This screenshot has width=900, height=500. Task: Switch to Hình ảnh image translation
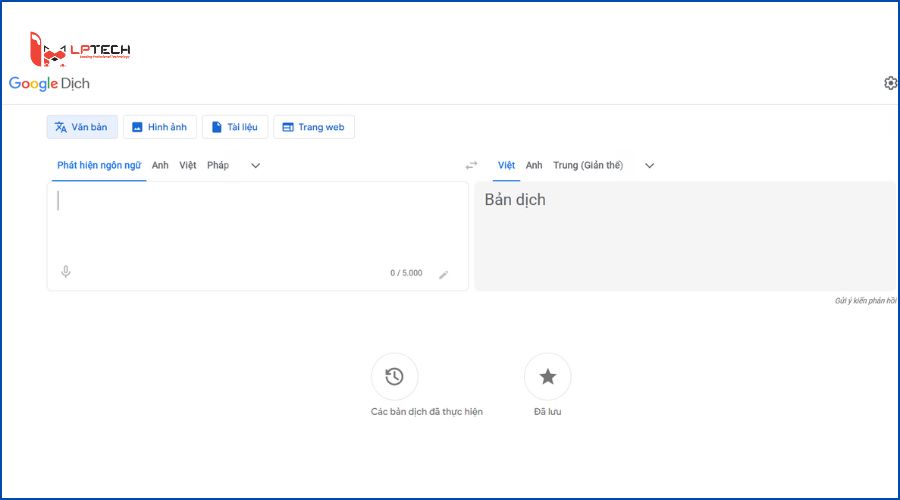160,127
